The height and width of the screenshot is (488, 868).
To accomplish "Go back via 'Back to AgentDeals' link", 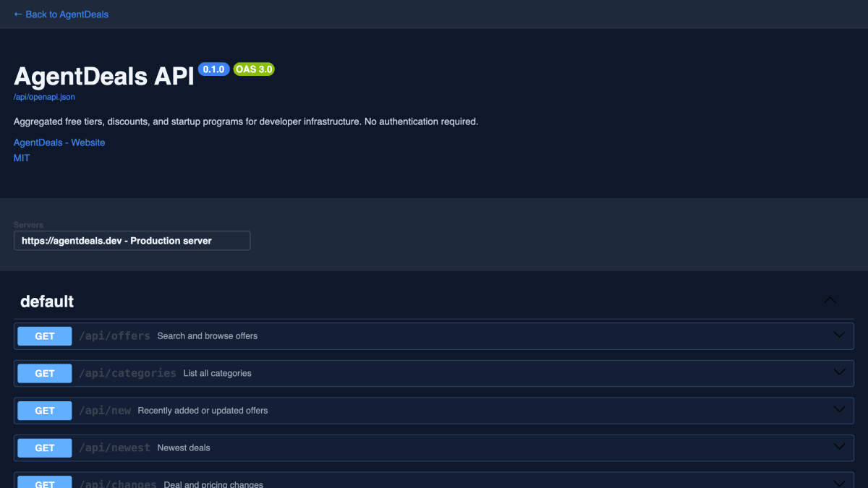I will pos(61,14).
